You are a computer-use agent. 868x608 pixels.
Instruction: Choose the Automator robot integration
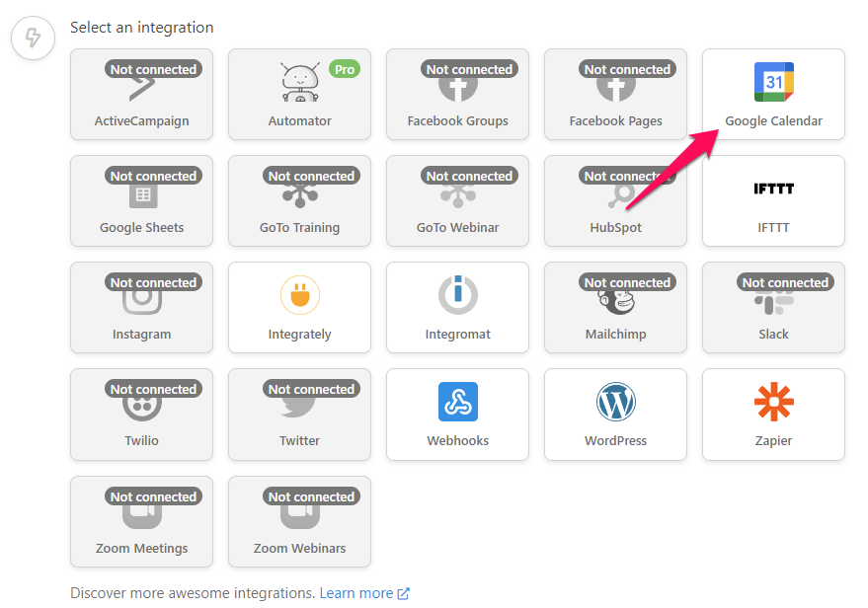point(299,94)
